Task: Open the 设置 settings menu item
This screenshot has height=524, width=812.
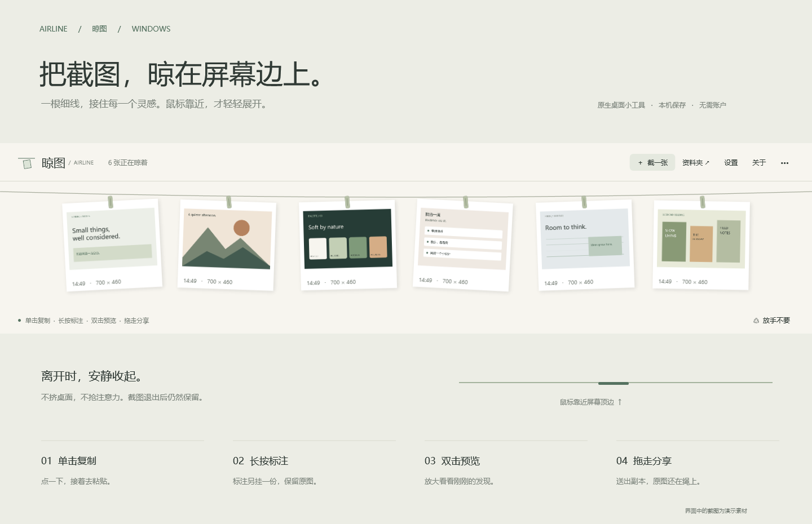Action: (x=731, y=163)
